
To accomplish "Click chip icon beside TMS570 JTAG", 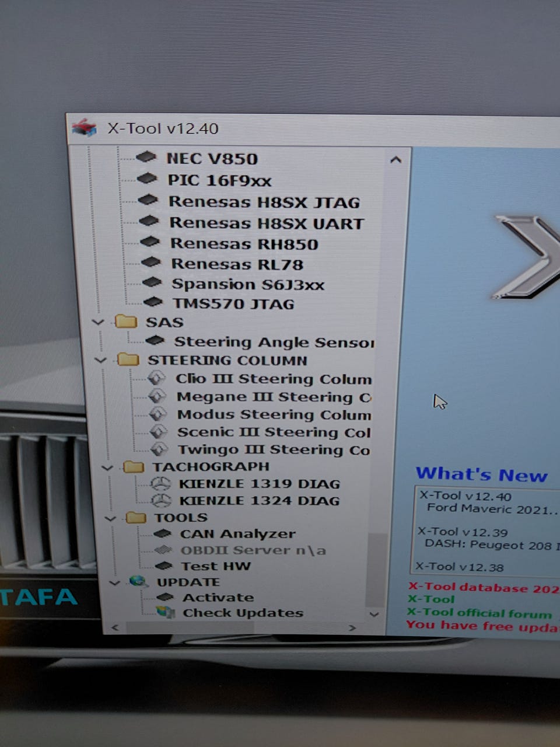I will tap(153, 302).
